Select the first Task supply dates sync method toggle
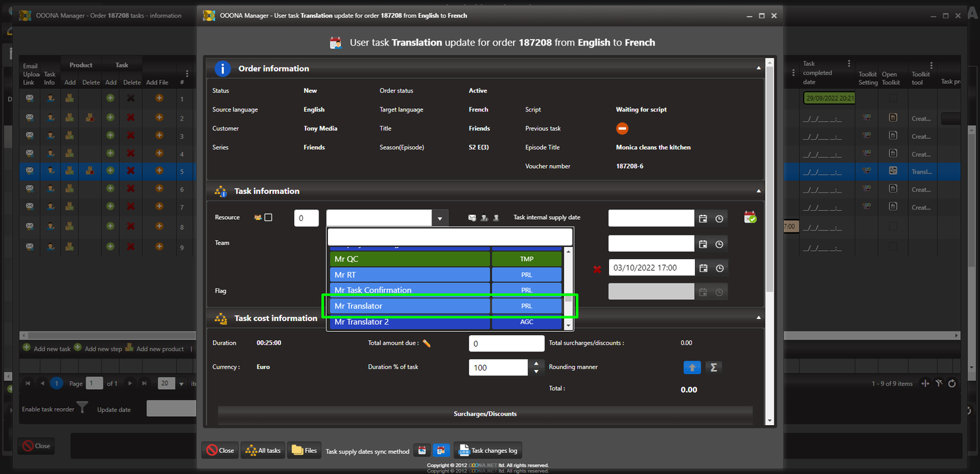This screenshot has width=980, height=474. click(422, 450)
